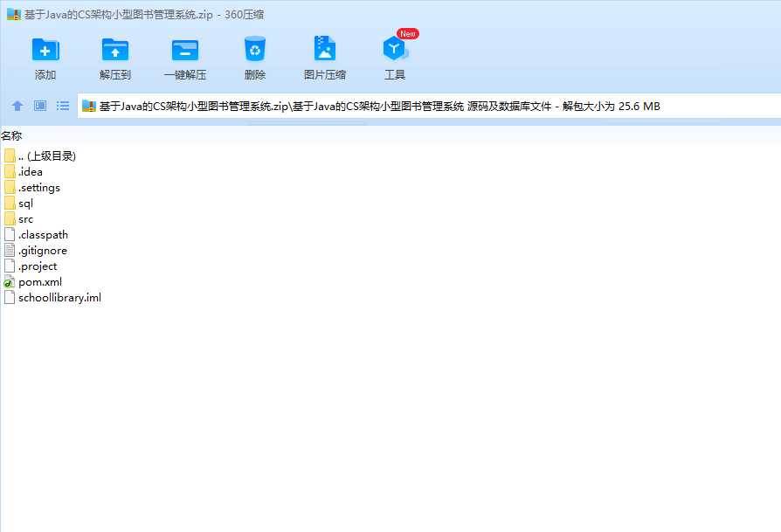Select the 'schoollibrary.iml' name text
The image size is (781, 532).
pyautogui.click(x=59, y=298)
